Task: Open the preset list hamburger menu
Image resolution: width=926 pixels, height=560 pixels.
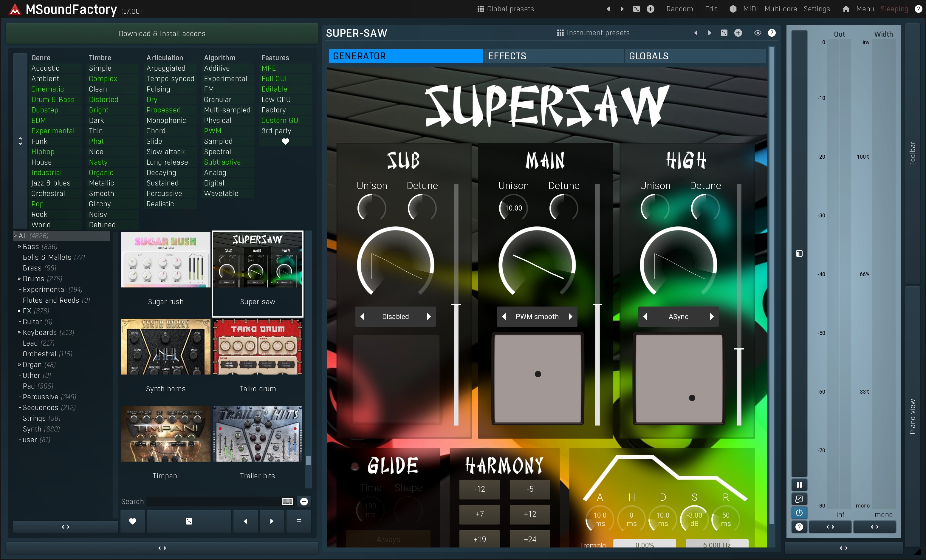Action: click(298, 521)
